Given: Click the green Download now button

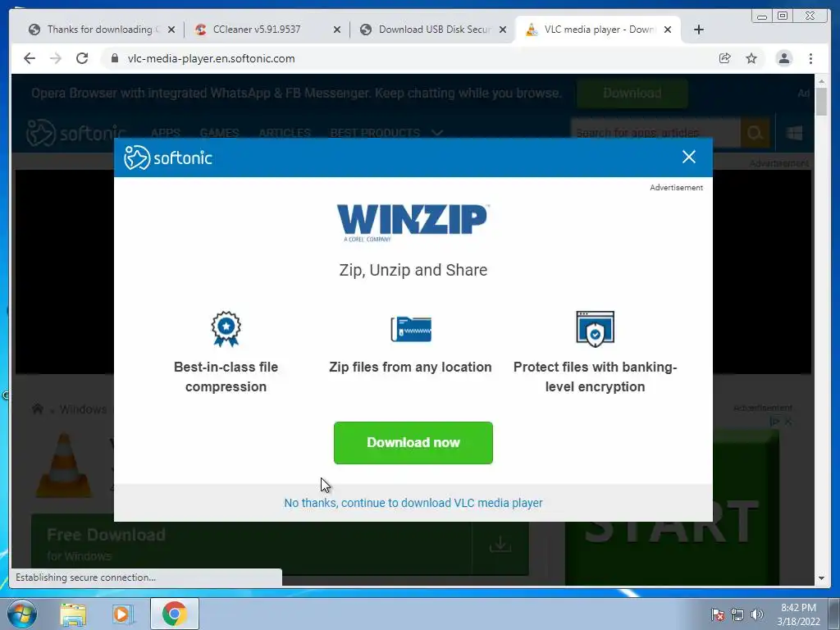Looking at the screenshot, I should [413, 442].
